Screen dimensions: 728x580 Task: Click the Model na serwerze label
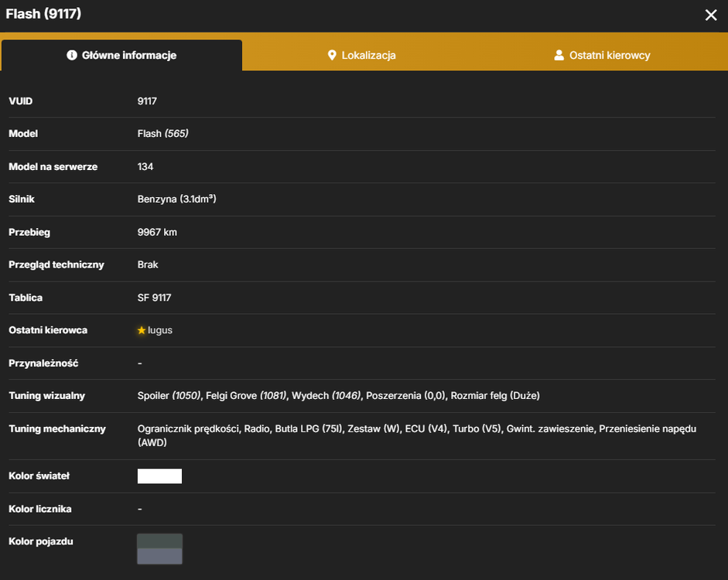(x=53, y=166)
